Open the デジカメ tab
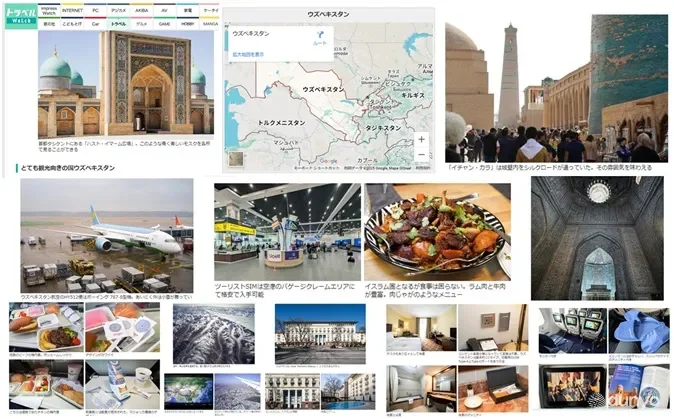Viewport: 674px width, 419px height. point(118,10)
